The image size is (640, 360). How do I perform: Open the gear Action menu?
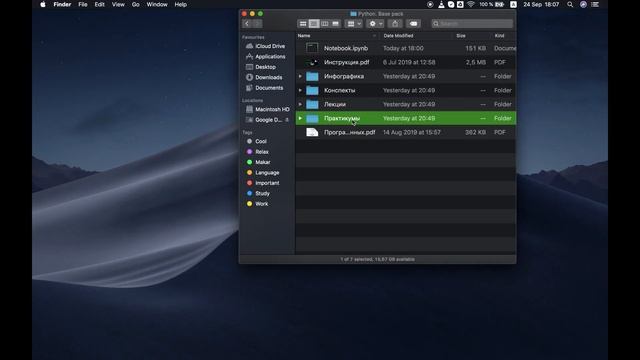376,24
